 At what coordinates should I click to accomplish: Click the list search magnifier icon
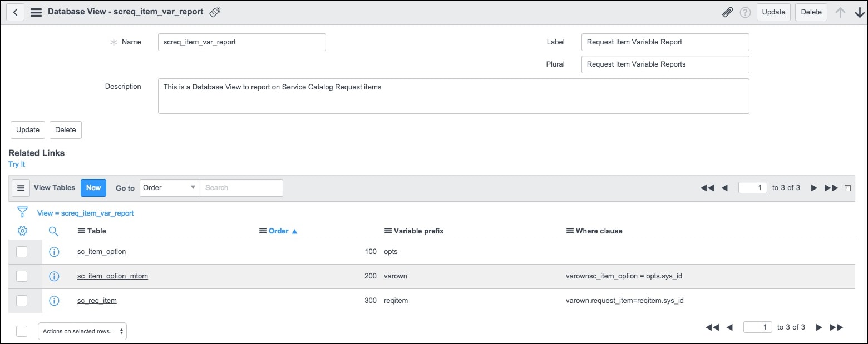pos(54,230)
